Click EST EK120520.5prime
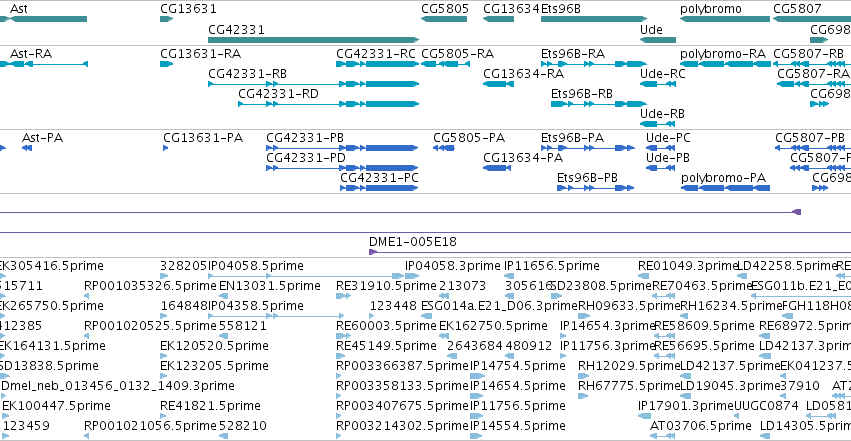Screen dimensions: 851x441 click(x=163, y=356)
